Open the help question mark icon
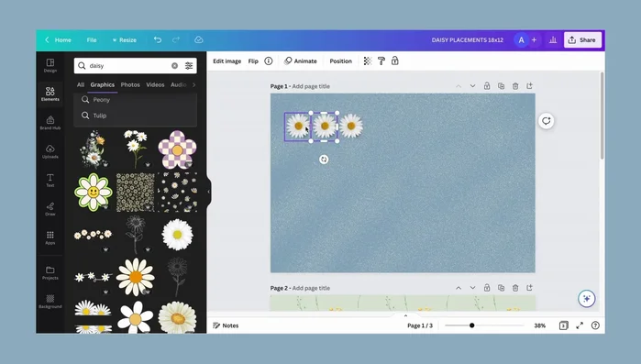This screenshot has width=641, height=364. click(x=596, y=325)
